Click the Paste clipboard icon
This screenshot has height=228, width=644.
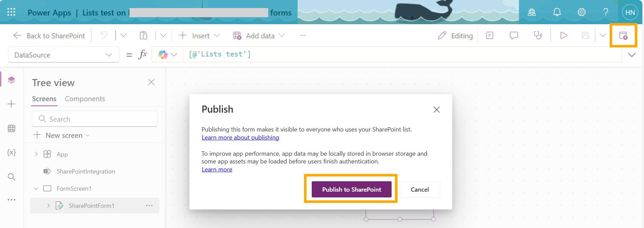click(x=144, y=35)
